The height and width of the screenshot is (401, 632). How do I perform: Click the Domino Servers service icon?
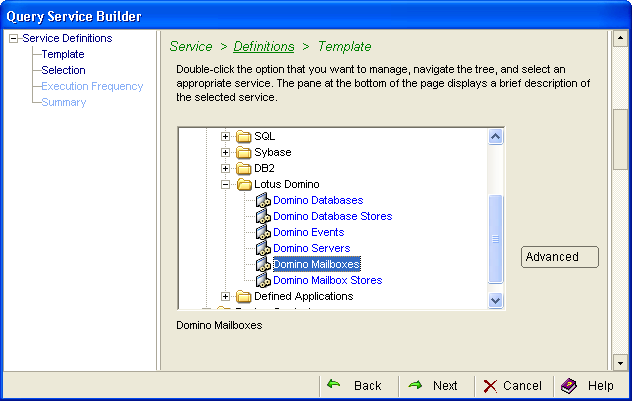coord(263,248)
